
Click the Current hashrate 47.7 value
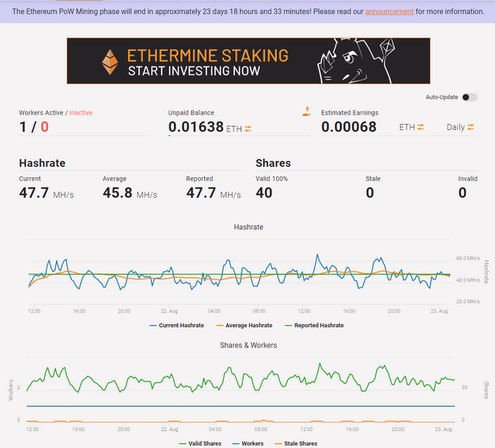tap(34, 193)
